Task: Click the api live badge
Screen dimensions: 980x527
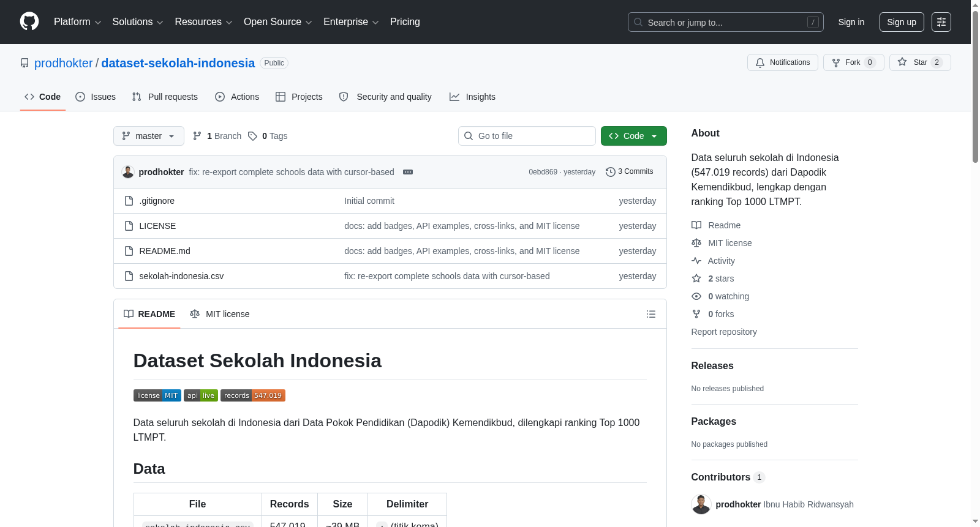Action: (201, 395)
